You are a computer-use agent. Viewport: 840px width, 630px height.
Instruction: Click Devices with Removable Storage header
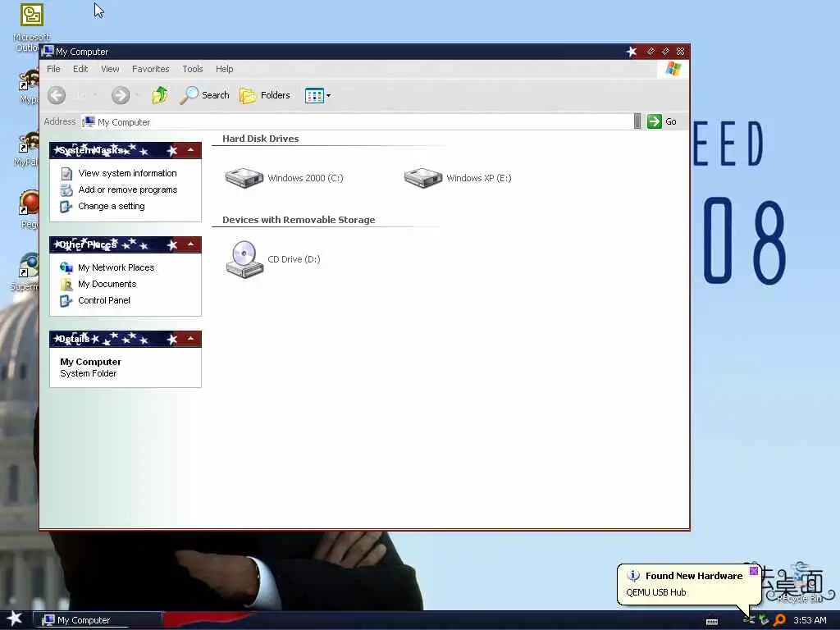pyautogui.click(x=299, y=220)
